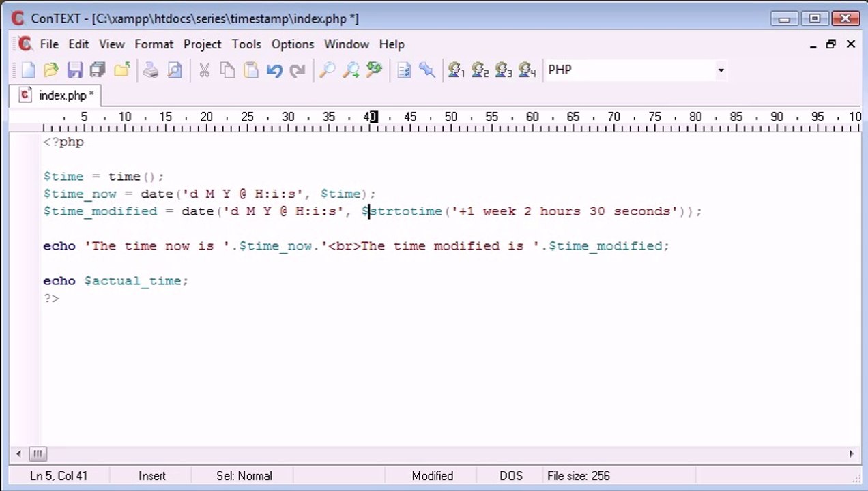Viewport: 868px width, 491px height.
Task: Run user command 1 icon
Action: coord(457,70)
